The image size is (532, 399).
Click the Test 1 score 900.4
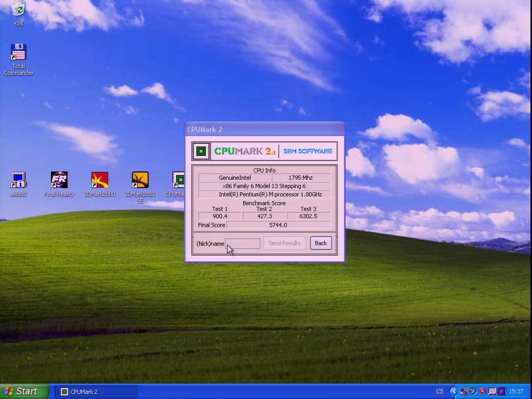pos(220,216)
